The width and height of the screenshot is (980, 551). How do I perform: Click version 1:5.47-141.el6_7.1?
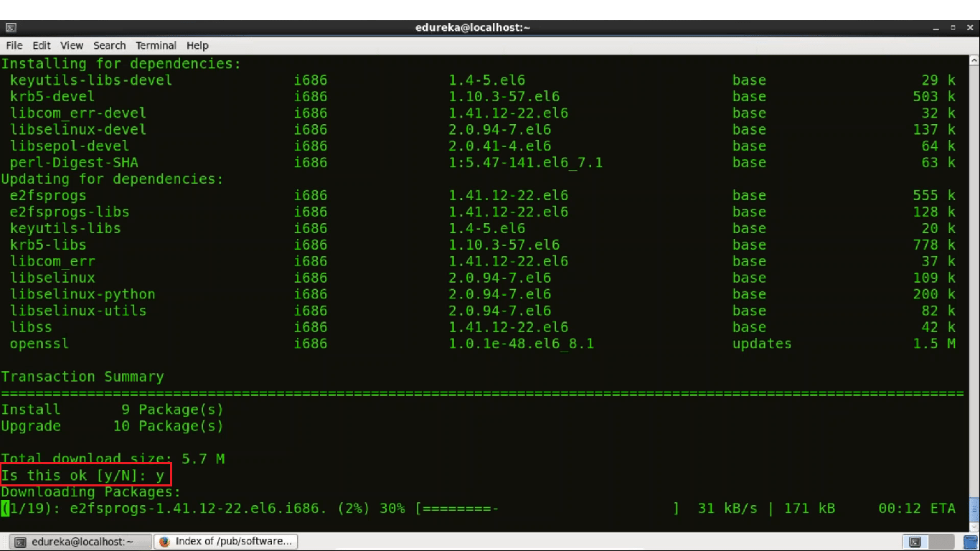tap(526, 163)
